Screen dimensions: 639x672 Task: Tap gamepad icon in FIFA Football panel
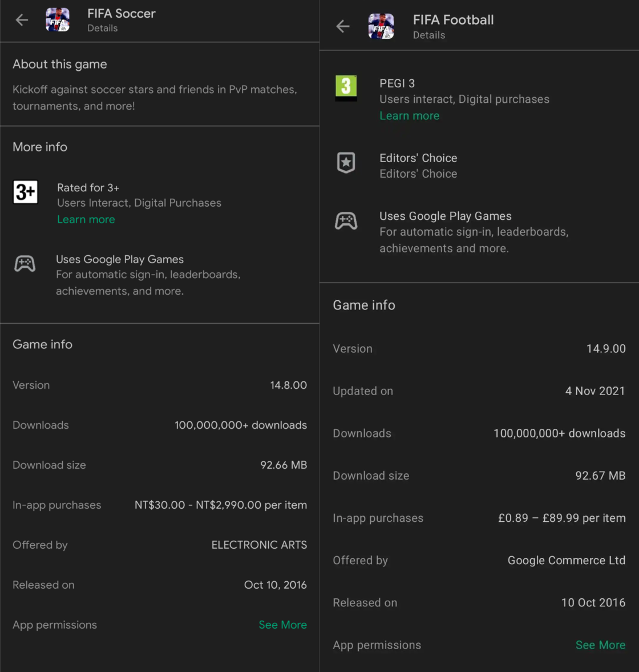(x=346, y=221)
